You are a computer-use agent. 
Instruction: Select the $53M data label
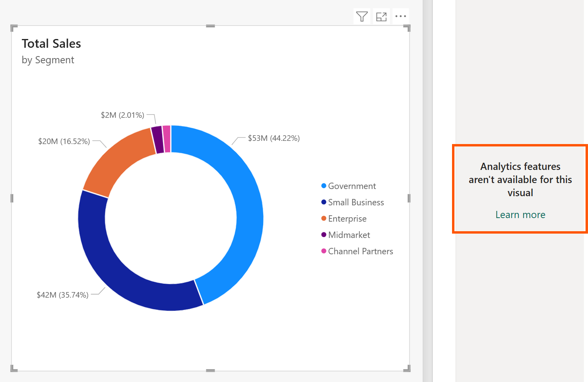click(x=274, y=138)
